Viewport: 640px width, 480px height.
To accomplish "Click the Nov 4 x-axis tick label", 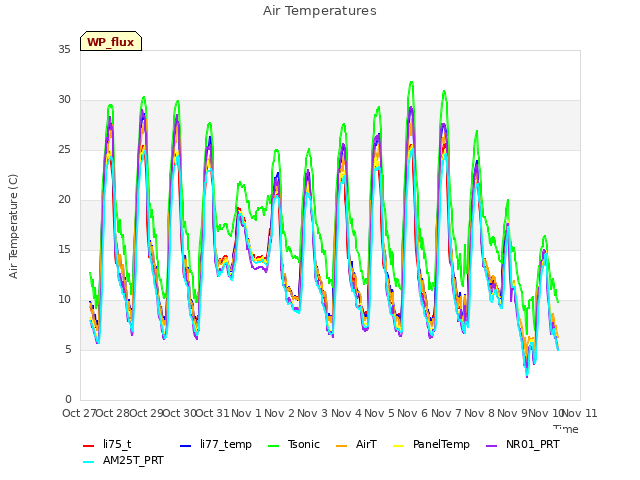I will coord(346,413).
